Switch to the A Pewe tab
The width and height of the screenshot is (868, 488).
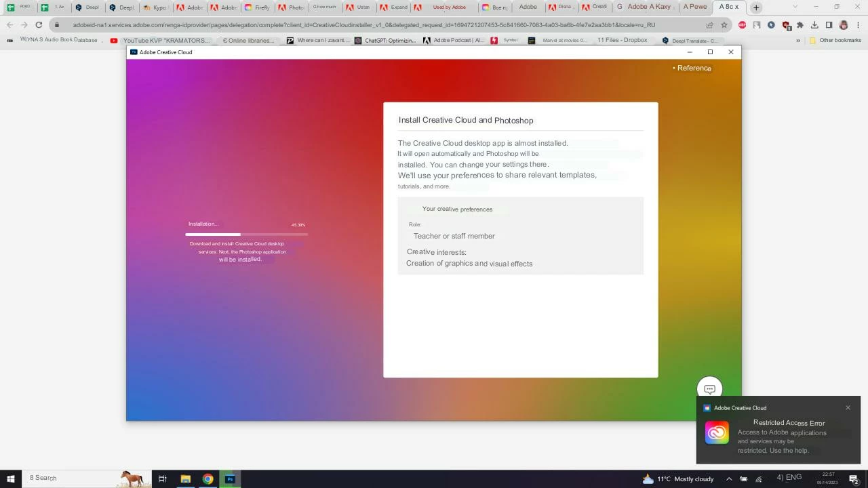(x=695, y=7)
